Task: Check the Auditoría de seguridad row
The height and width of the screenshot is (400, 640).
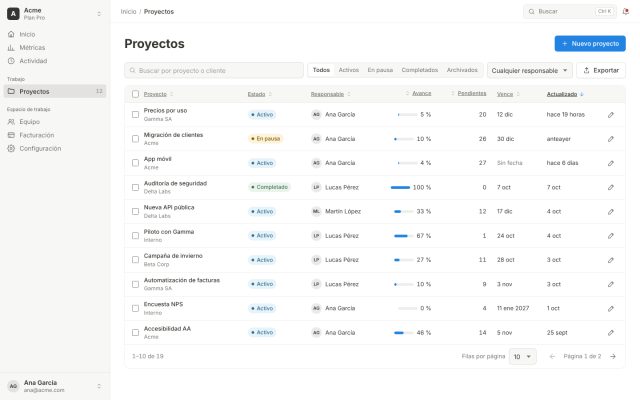Action: point(136,187)
